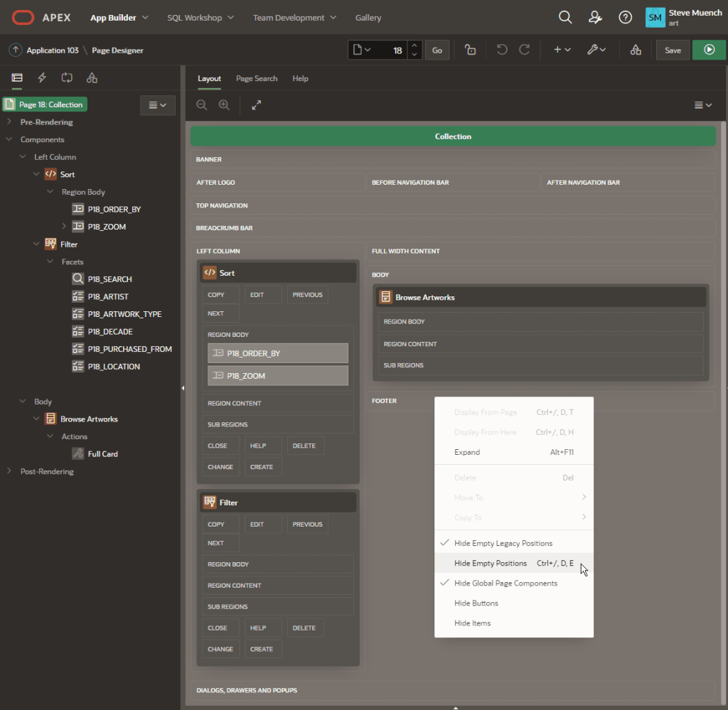Zoom in the layout view

[224, 105]
